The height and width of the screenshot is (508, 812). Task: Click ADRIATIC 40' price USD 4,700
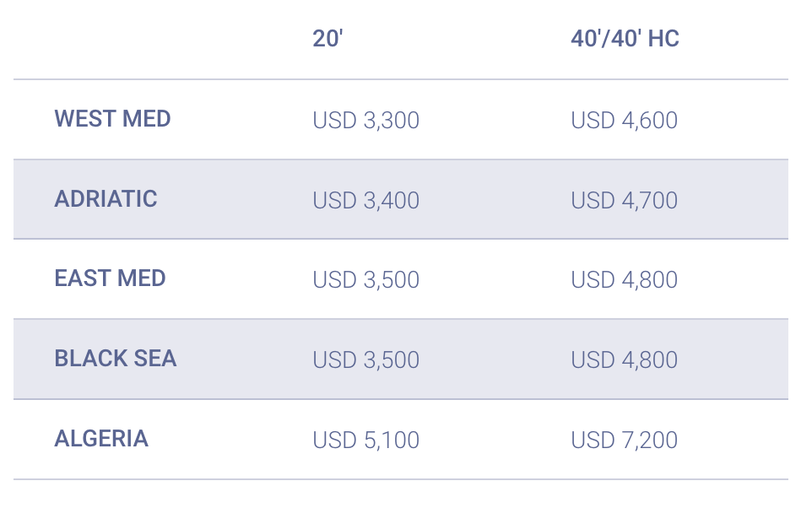click(x=624, y=201)
